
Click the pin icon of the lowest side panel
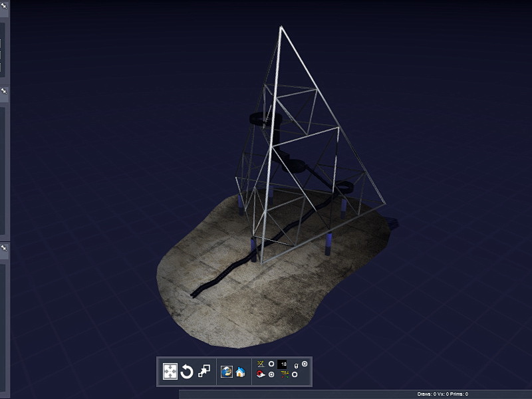point(4,248)
